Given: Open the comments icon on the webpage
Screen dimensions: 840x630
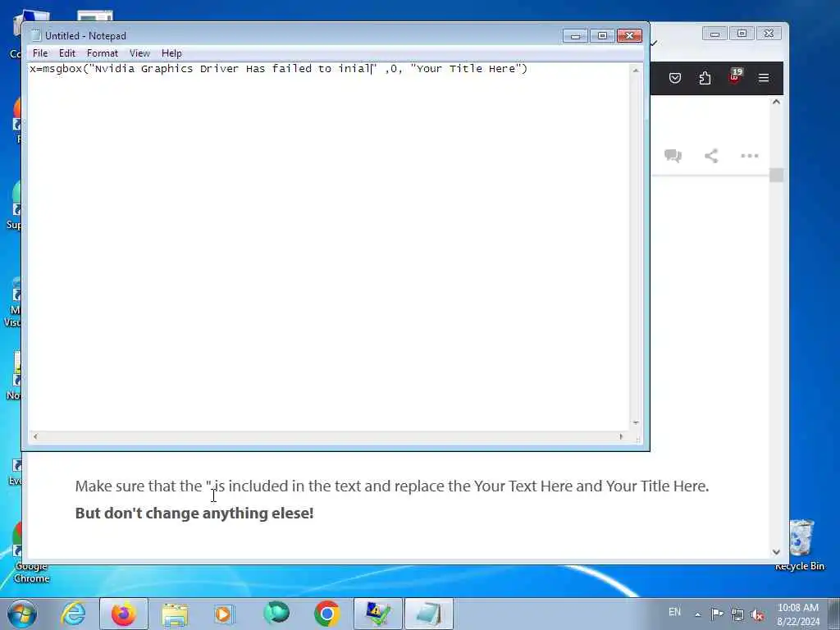Looking at the screenshot, I should point(673,156).
